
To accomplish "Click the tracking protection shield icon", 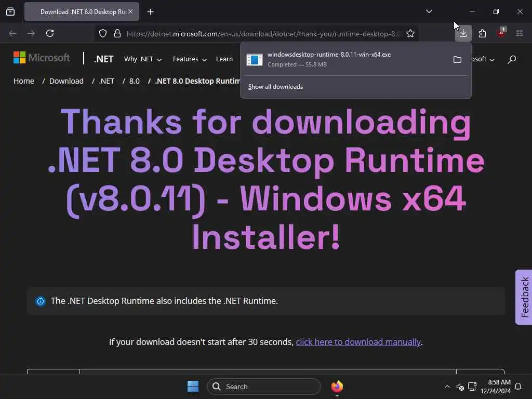I will [x=103, y=33].
